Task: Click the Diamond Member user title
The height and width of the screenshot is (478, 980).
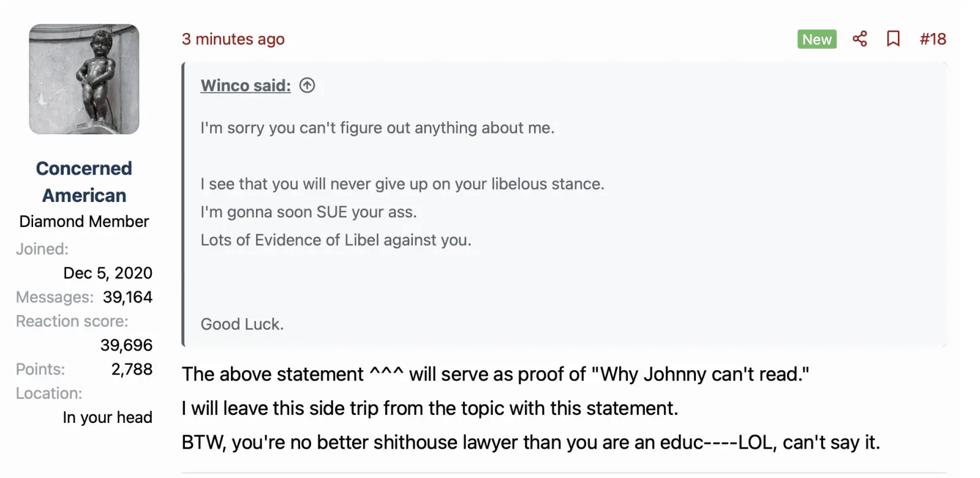Action: tap(84, 222)
